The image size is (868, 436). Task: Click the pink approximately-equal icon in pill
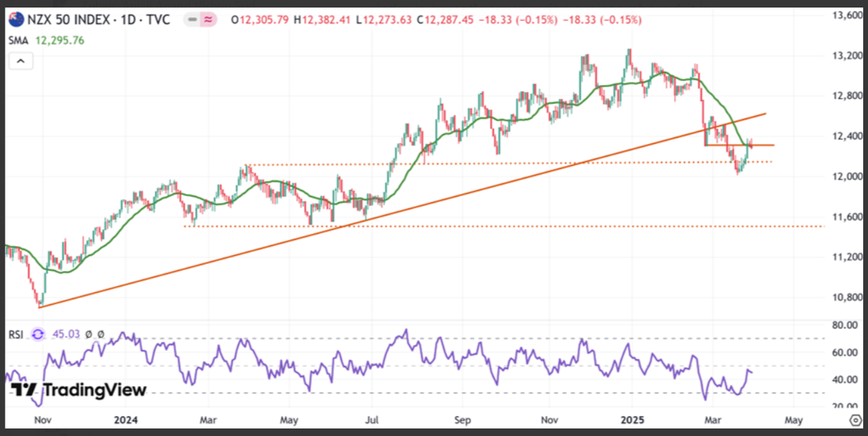[208, 20]
